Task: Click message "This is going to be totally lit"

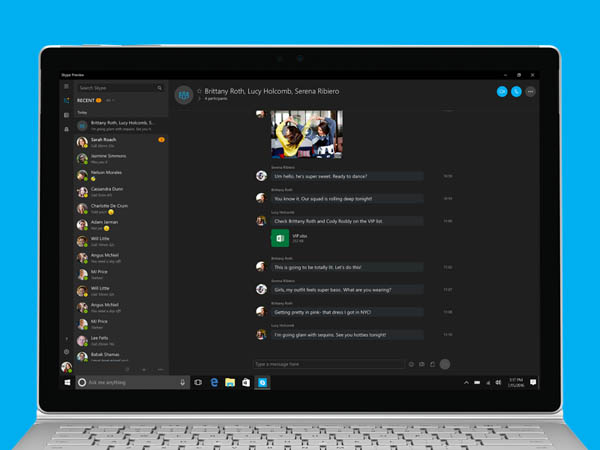Action: tap(347, 267)
